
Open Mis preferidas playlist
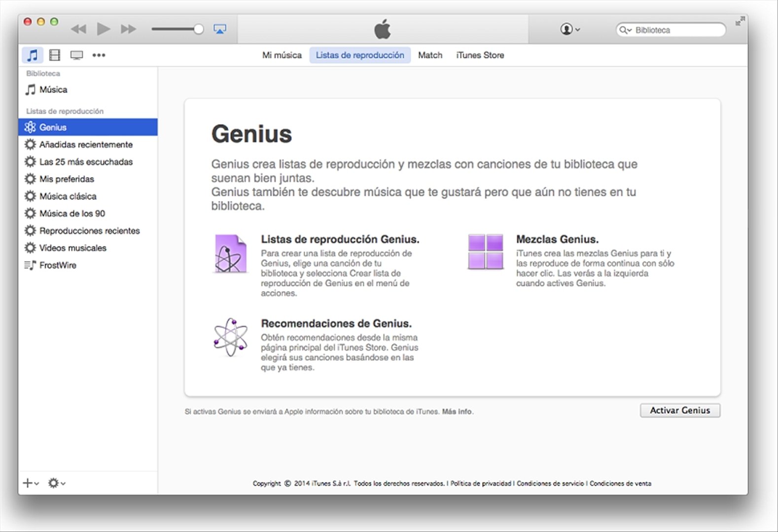tap(88, 179)
